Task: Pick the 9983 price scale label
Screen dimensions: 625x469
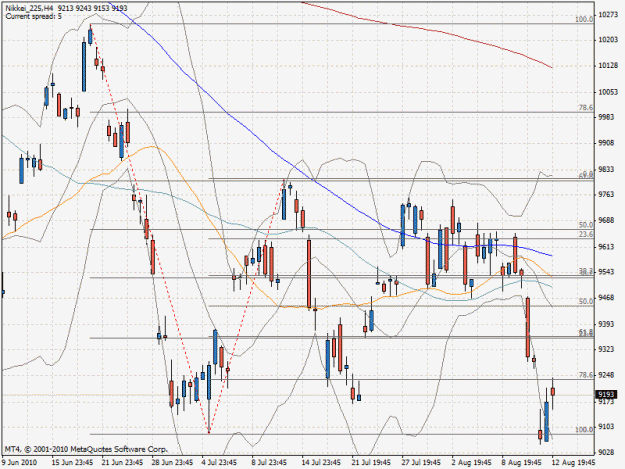Action: [607, 117]
